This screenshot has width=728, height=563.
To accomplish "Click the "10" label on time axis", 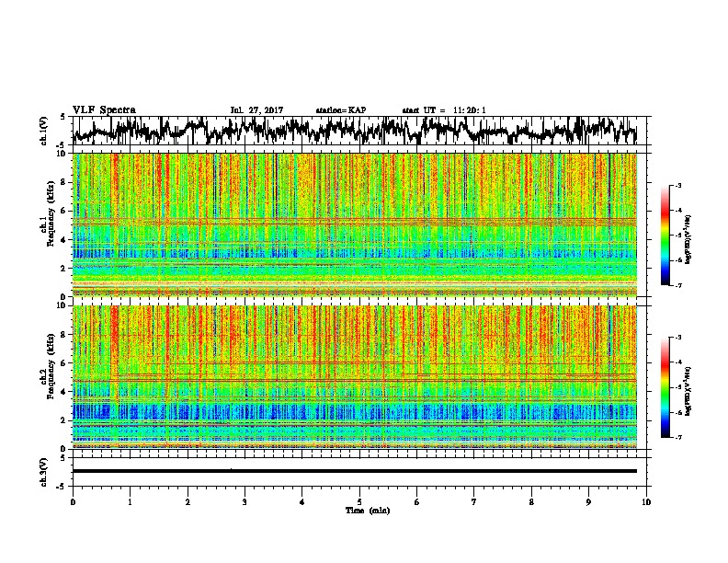I will (x=646, y=502).
